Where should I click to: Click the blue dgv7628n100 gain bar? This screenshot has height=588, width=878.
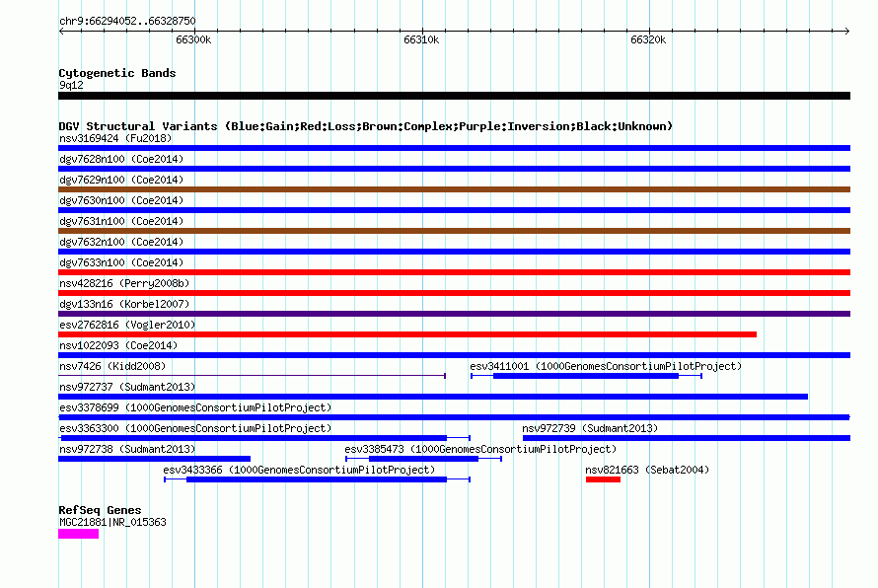tap(454, 169)
